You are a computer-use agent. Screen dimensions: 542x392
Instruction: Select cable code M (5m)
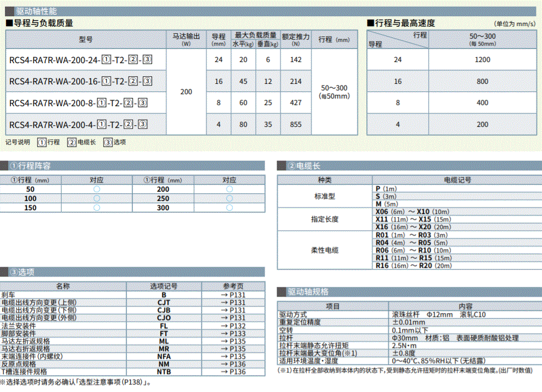pyautogui.click(x=387, y=204)
